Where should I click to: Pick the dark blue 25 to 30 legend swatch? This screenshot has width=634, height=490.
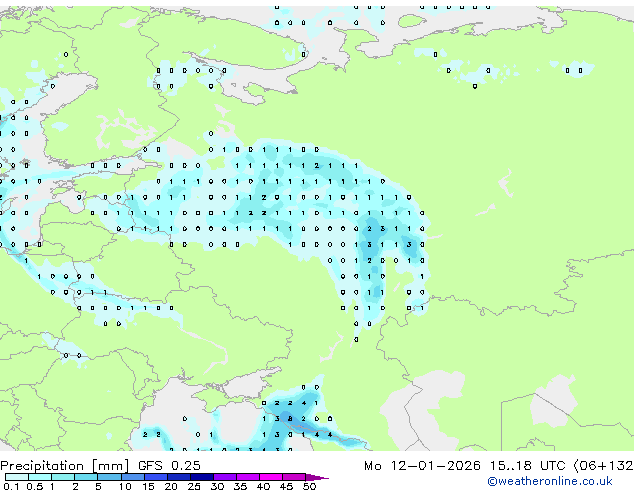coord(202,477)
